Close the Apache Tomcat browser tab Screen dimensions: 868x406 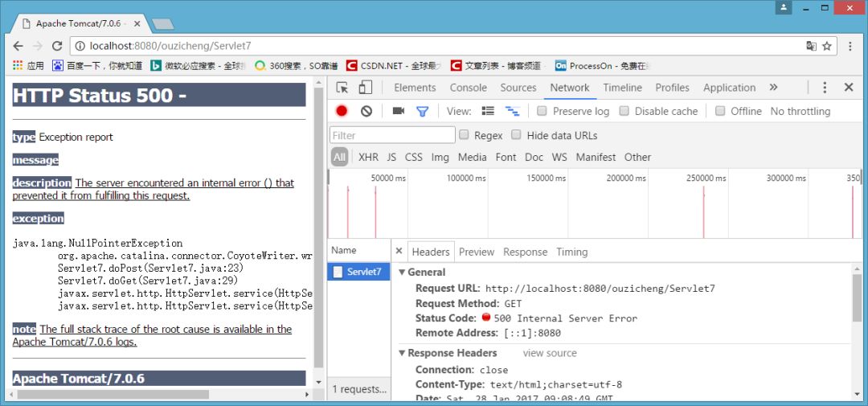[x=137, y=24]
